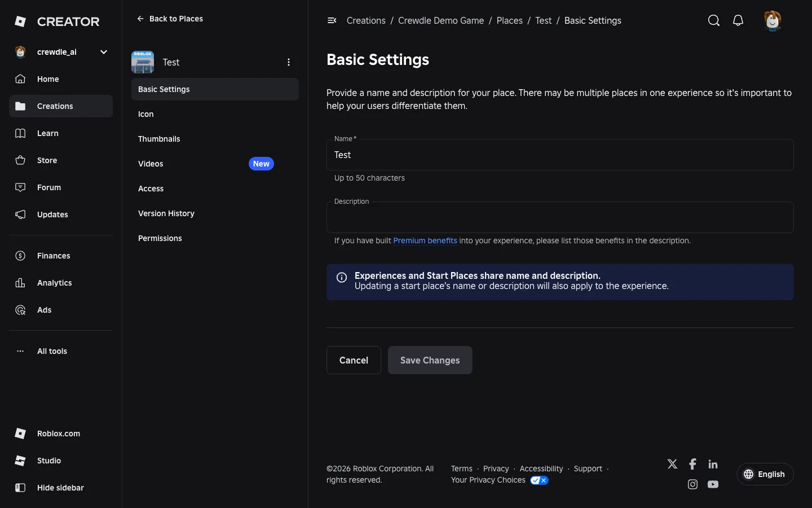Open the Accessibility footer link
This screenshot has height=508, width=812.
point(541,468)
